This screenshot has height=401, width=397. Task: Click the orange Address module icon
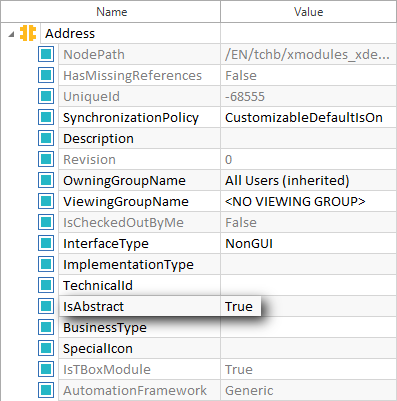tap(28, 33)
